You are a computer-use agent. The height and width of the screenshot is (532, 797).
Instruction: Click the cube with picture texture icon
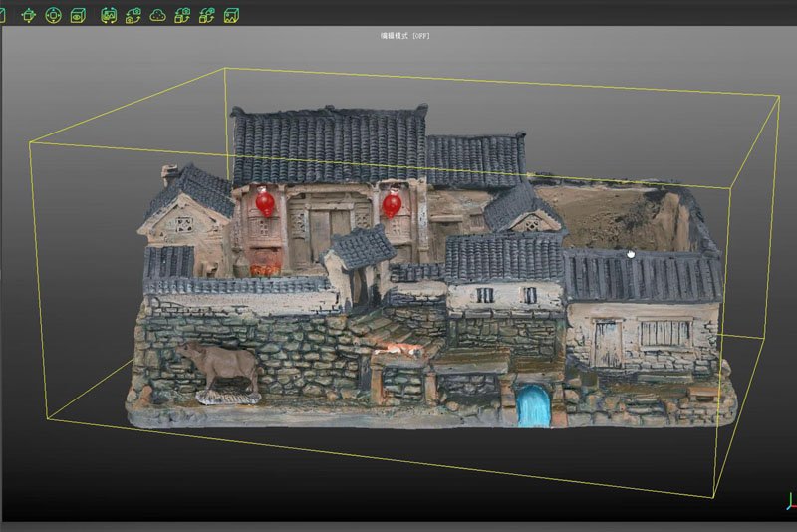tap(232, 16)
